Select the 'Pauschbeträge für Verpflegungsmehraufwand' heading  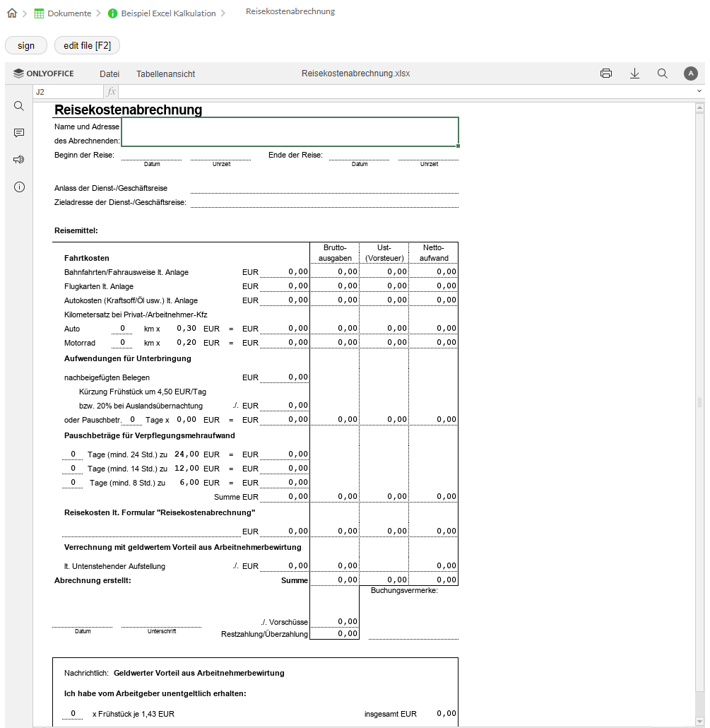[x=150, y=435]
